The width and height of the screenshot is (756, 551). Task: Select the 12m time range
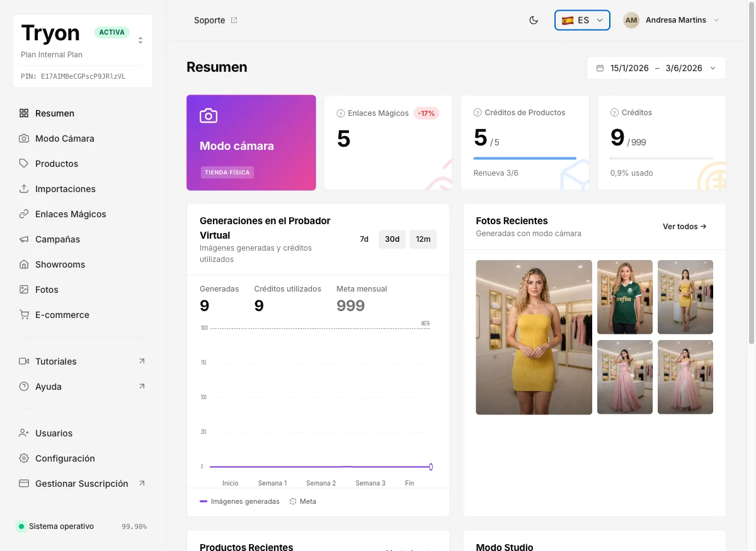coord(423,239)
